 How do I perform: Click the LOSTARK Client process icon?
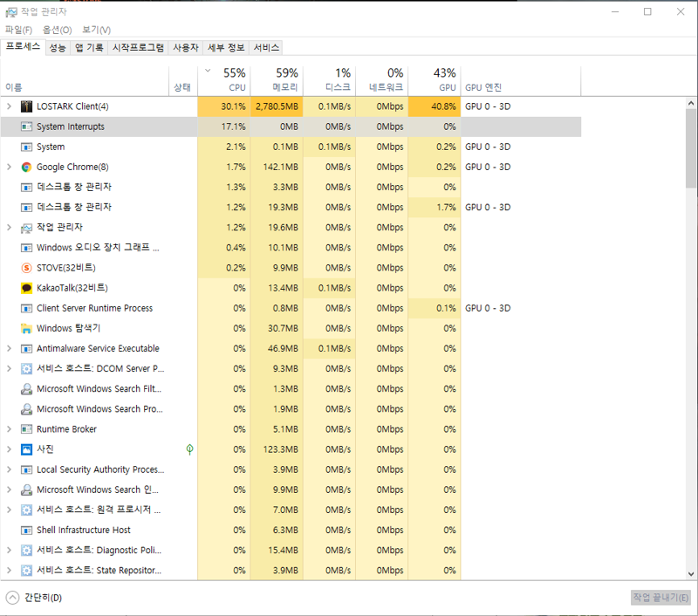pos(27,106)
